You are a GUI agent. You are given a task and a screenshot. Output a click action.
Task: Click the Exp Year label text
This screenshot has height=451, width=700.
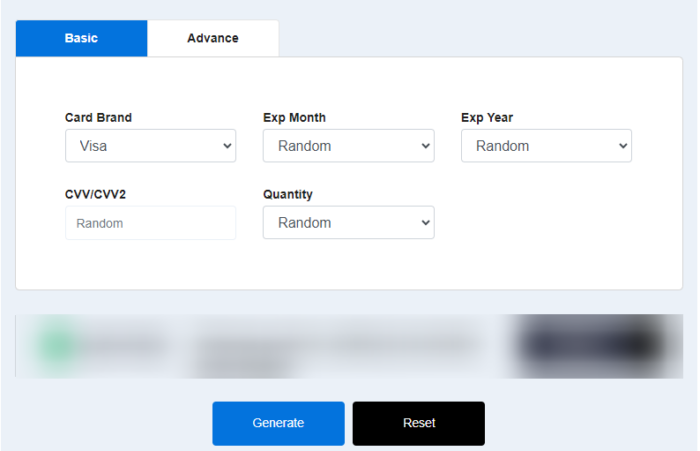click(x=487, y=118)
